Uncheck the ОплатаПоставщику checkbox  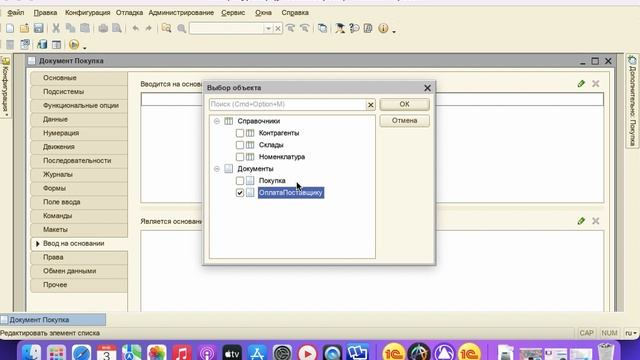240,193
